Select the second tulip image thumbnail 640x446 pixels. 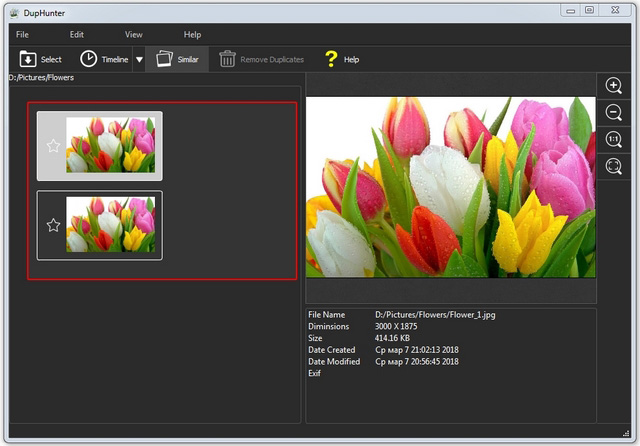pos(110,225)
